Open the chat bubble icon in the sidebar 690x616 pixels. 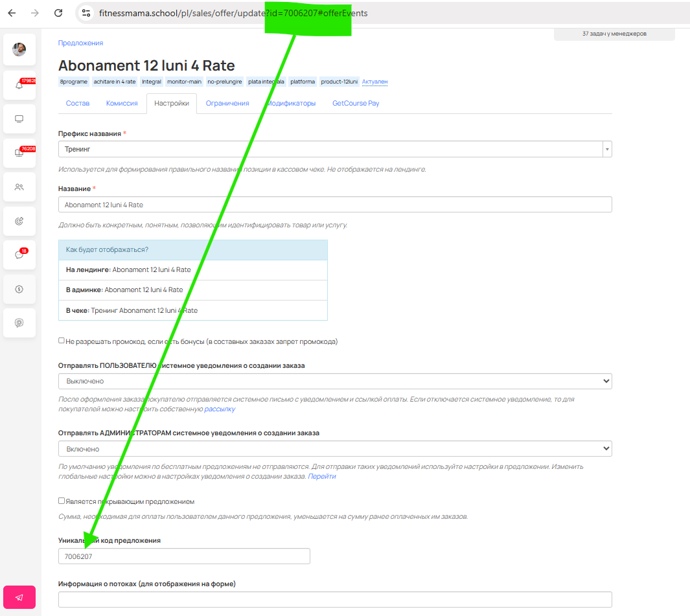pyautogui.click(x=19, y=323)
